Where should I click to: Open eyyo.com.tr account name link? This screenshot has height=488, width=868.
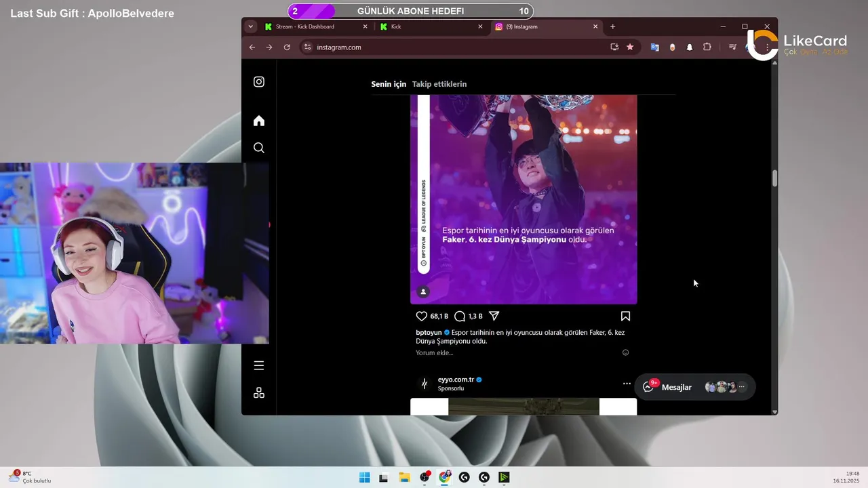pos(456,380)
